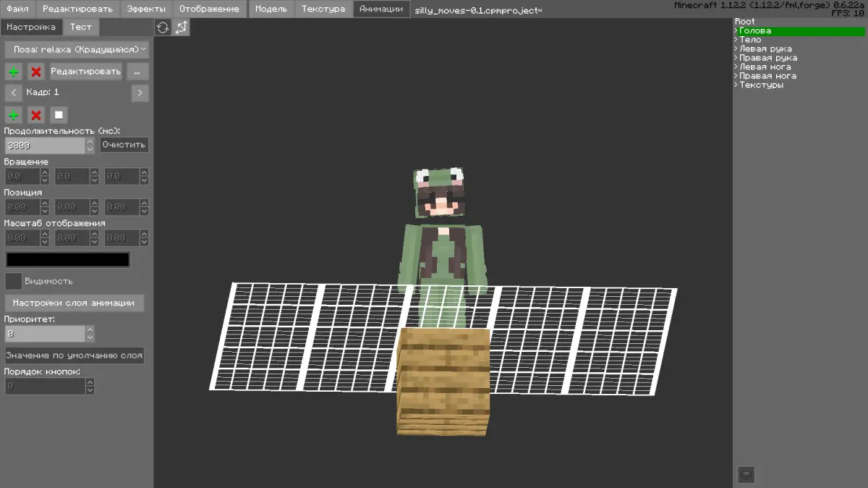
Task: Click the black color swatch bar
Action: coord(68,259)
